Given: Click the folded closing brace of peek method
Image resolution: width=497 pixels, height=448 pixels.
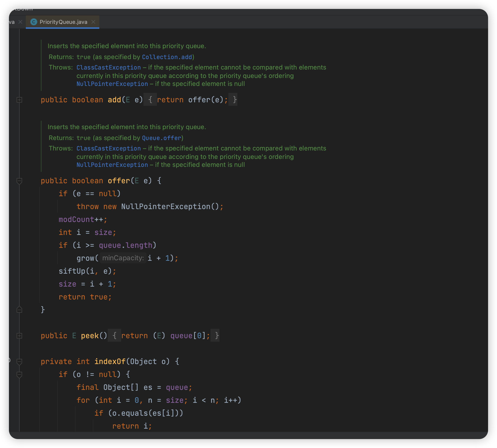Looking at the screenshot, I should (x=217, y=336).
